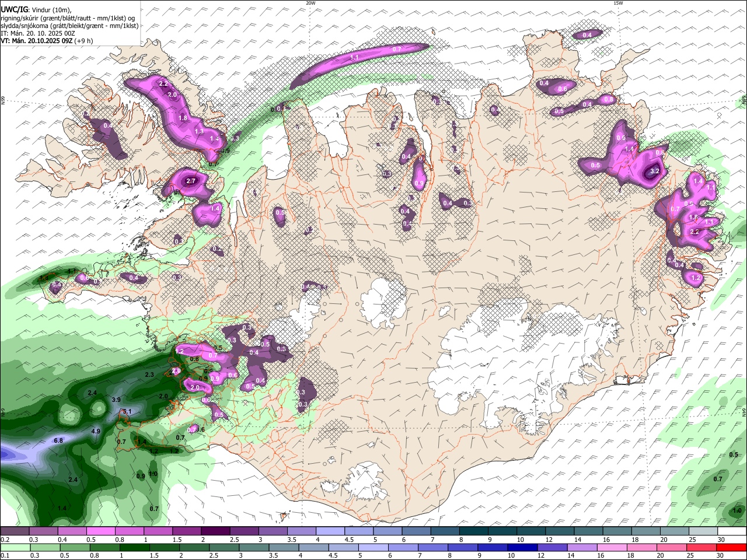Click the 4.9 rain value offshore
Viewport: 747px width, 560px height.
[96, 431]
